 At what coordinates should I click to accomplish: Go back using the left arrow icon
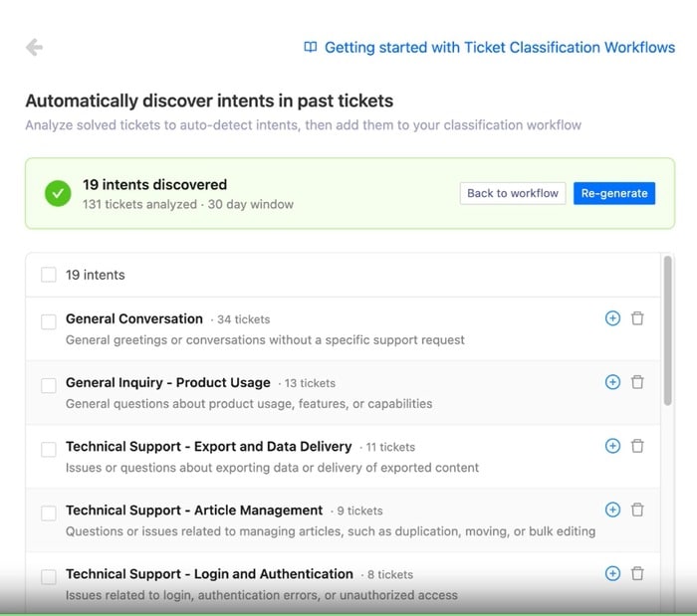[x=34, y=47]
